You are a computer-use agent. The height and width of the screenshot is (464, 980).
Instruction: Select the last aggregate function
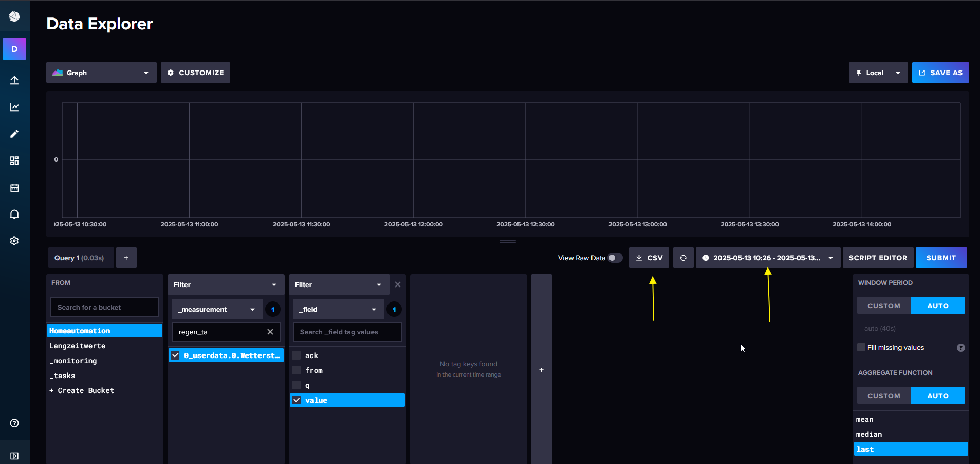coord(911,449)
